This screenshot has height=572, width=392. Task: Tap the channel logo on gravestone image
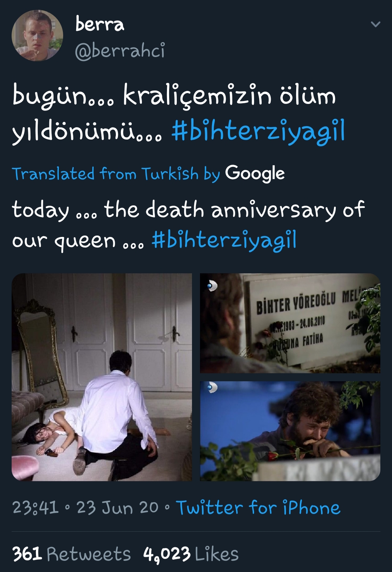point(212,286)
